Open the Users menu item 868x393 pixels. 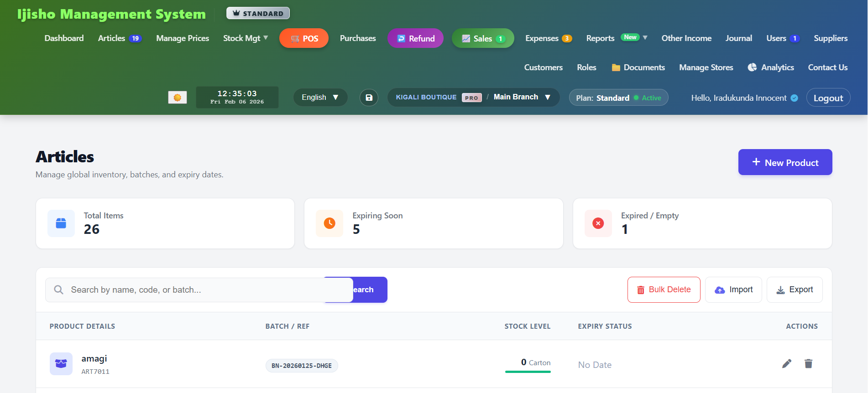click(x=783, y=38)
